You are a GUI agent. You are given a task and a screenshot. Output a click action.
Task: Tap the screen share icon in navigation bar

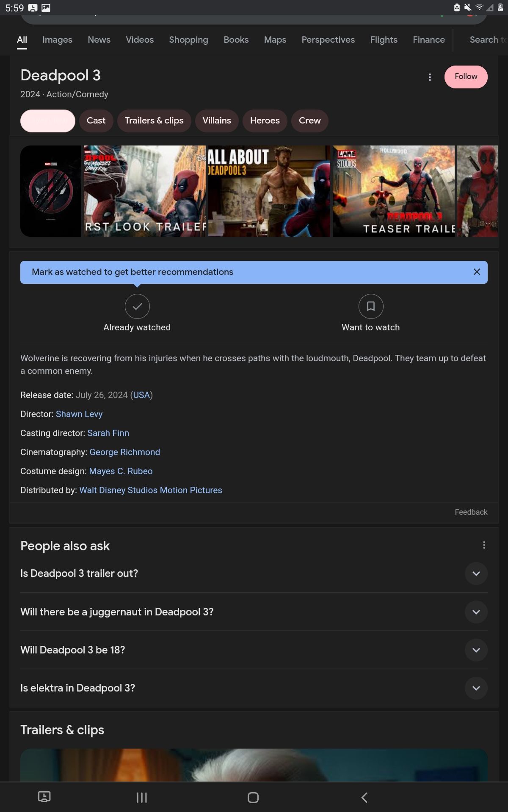click(44, 797)
